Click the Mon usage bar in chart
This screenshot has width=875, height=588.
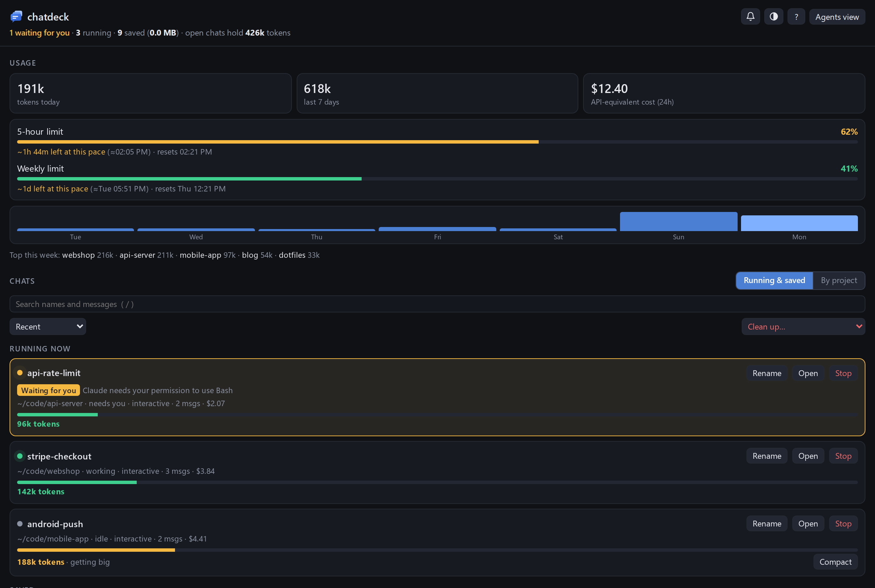(799, 223)
